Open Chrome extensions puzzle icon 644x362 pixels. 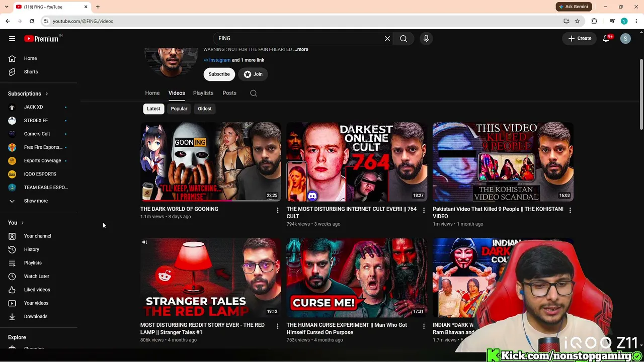pos(594,21)
